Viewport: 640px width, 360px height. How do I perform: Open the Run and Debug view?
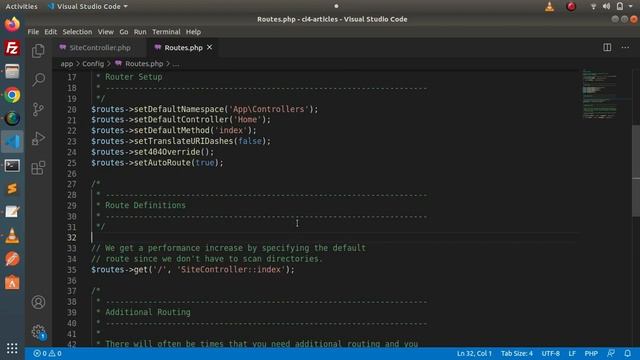[38, 138]
